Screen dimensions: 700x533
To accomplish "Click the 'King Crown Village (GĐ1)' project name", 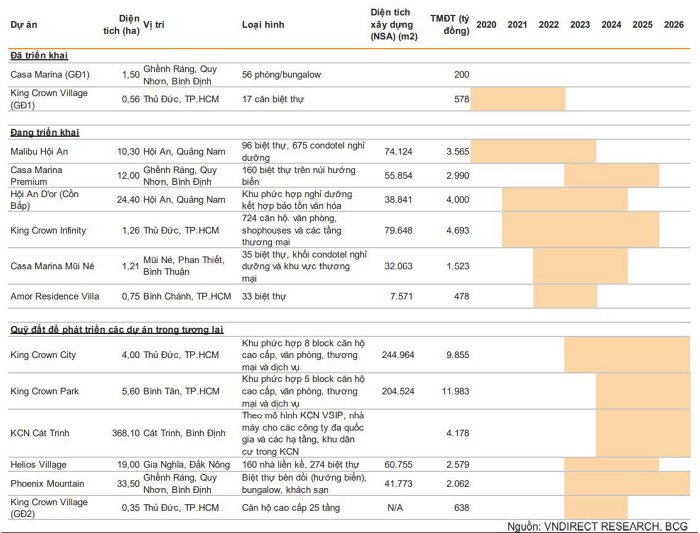I will pyautogui.click(x=49, y=99).
